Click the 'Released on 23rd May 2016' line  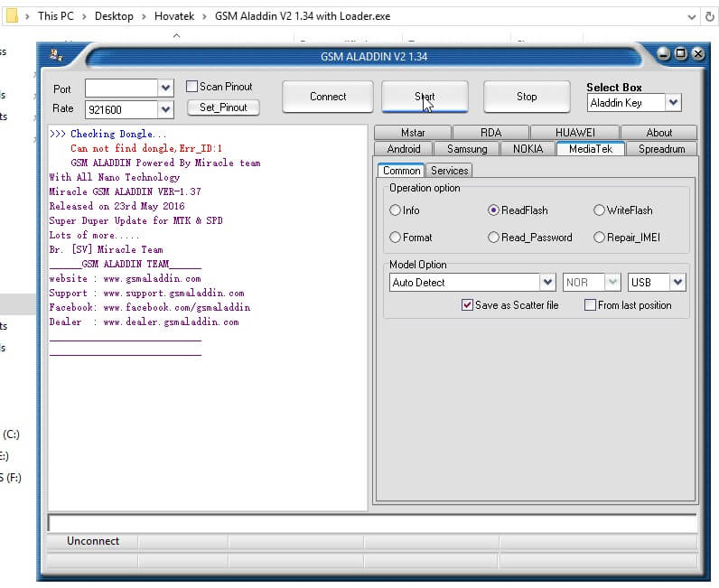117,206
